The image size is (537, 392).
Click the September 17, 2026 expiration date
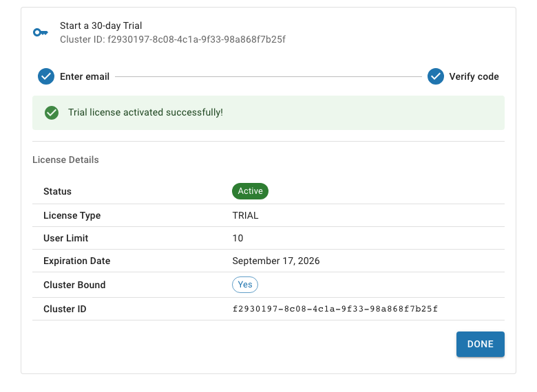(276, 261)
